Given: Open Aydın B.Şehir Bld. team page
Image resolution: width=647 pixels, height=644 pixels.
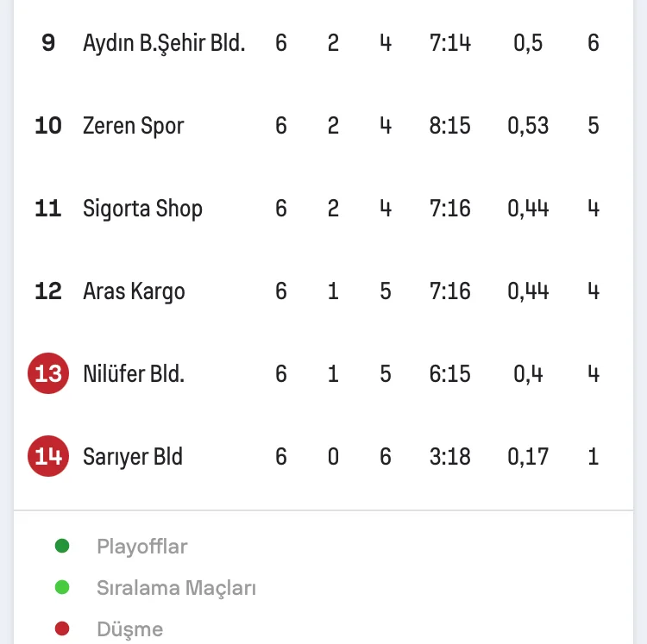Looking at the screenshot, I should pyautogui.click(x=164, y=43).
